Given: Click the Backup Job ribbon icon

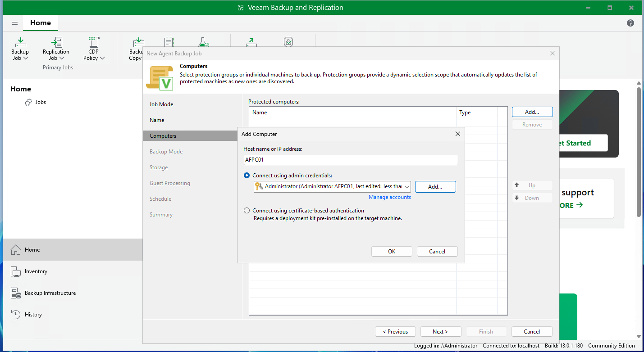Looking at the screenshot, I should pyautogui.click(x=20, y=43).
